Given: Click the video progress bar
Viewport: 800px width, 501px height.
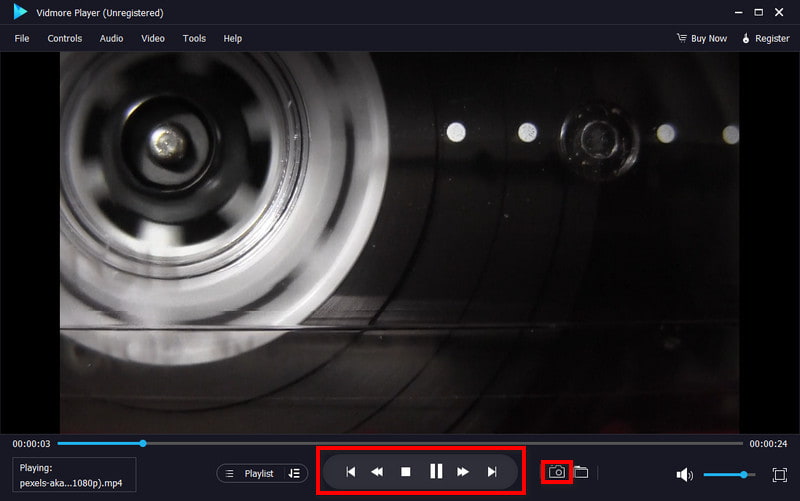Looking at the screenshot, I should click(x=400, y=443).
